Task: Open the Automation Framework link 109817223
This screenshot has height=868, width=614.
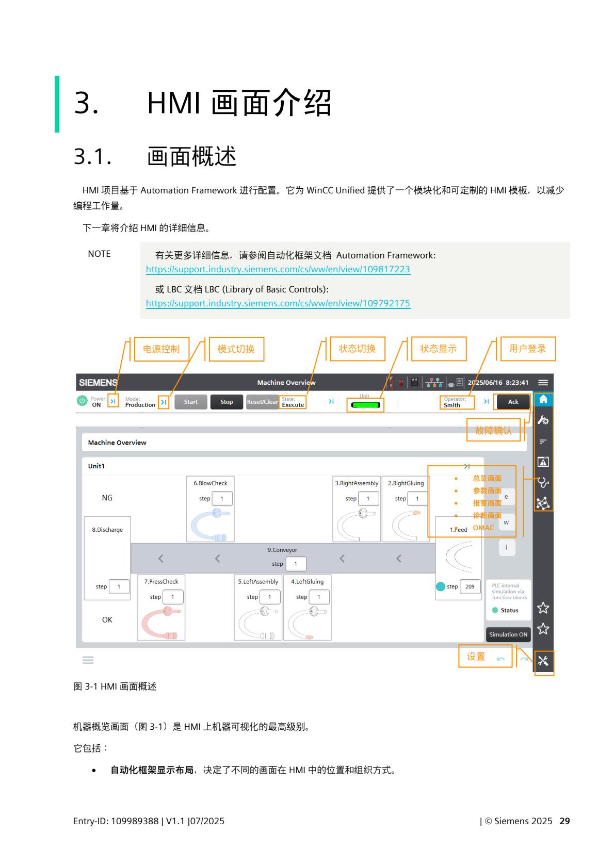Action: (x=278, y=269)
